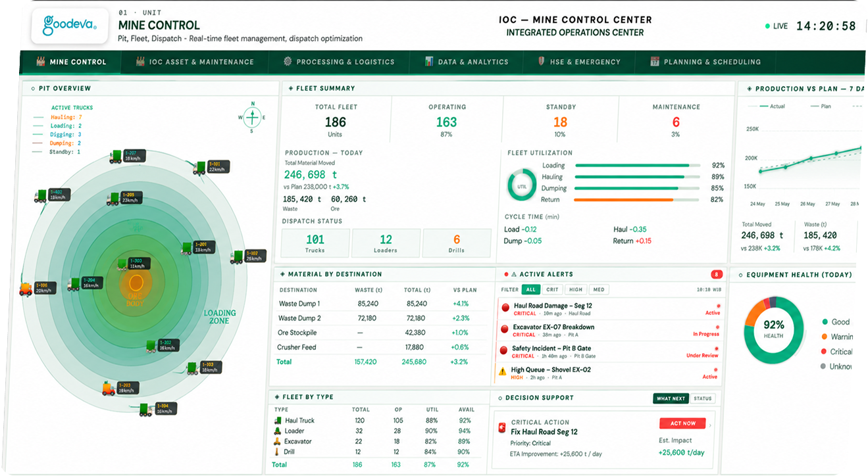Click the Haul Truck icon in Fleet by Type
The width and height of the screenshot is (868, 476).
tap(278, 421)
